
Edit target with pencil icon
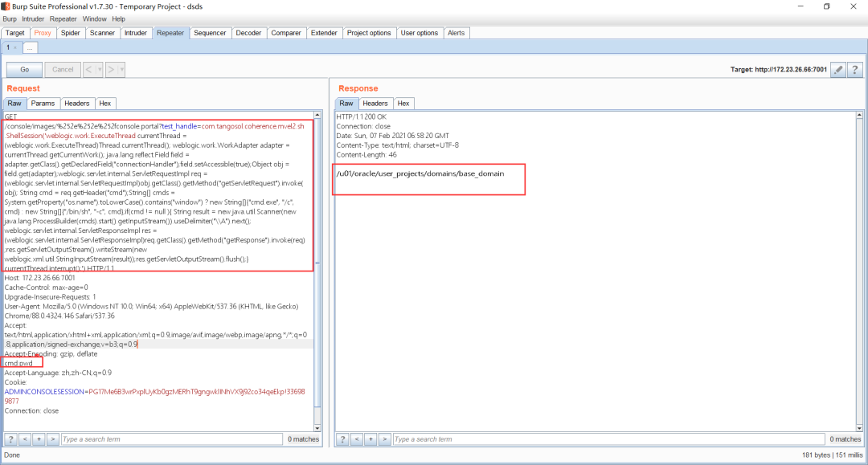[838, 70]
